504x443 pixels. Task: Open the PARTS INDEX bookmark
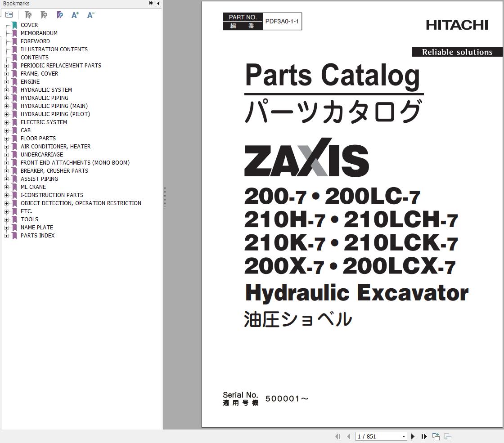(38, 235)
